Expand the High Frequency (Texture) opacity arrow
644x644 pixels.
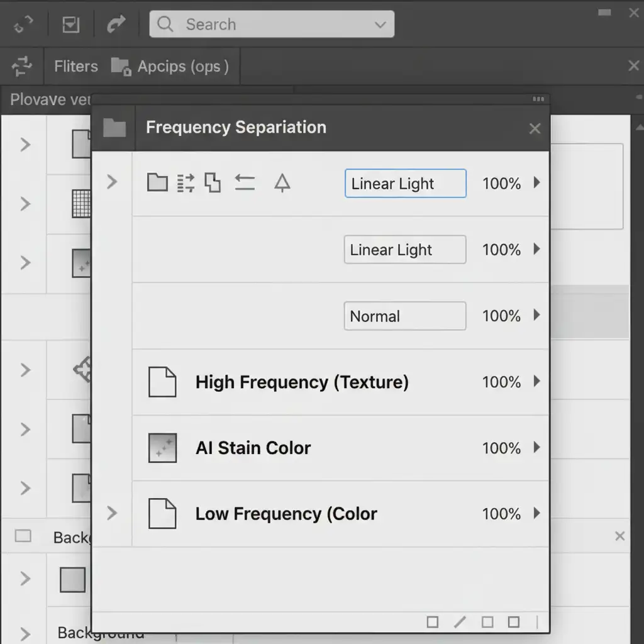pyautogui.click(x=536, y=381)
